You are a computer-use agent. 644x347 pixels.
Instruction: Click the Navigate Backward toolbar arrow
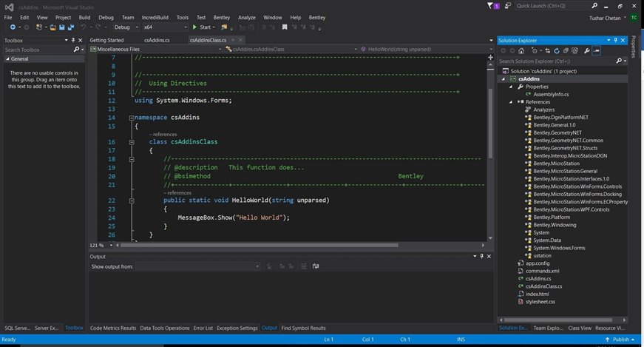pyautogui.click(x=13, y=27)
